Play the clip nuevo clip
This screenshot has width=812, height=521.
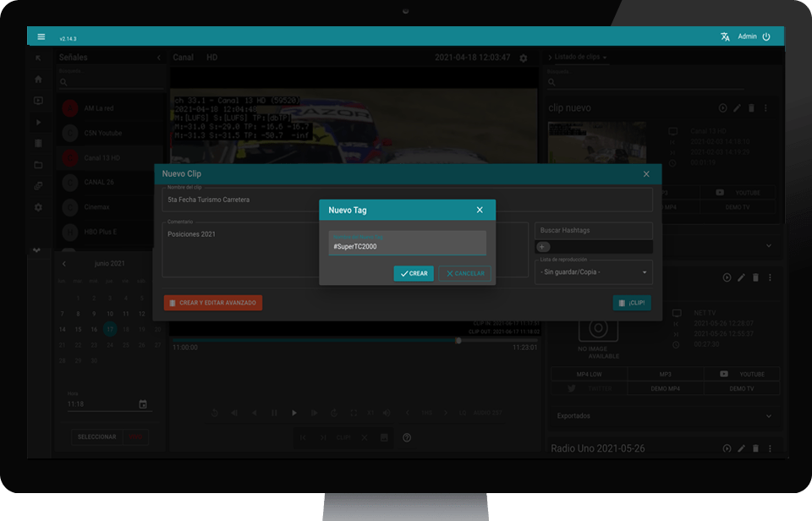pos(723,108)
